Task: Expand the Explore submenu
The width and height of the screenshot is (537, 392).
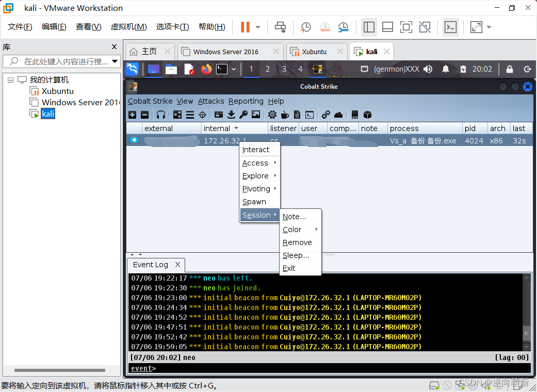Action: click(x=260, y=176)
